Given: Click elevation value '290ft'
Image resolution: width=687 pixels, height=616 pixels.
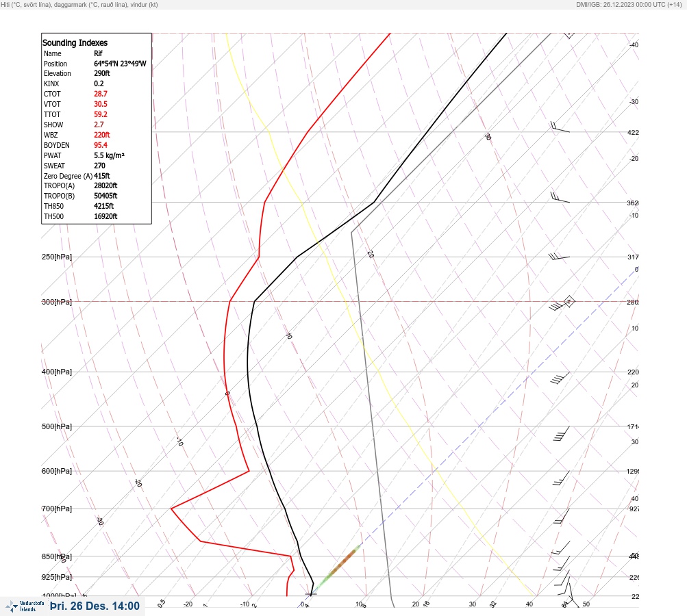Looking at the screenshot, I should click(101, 73).
